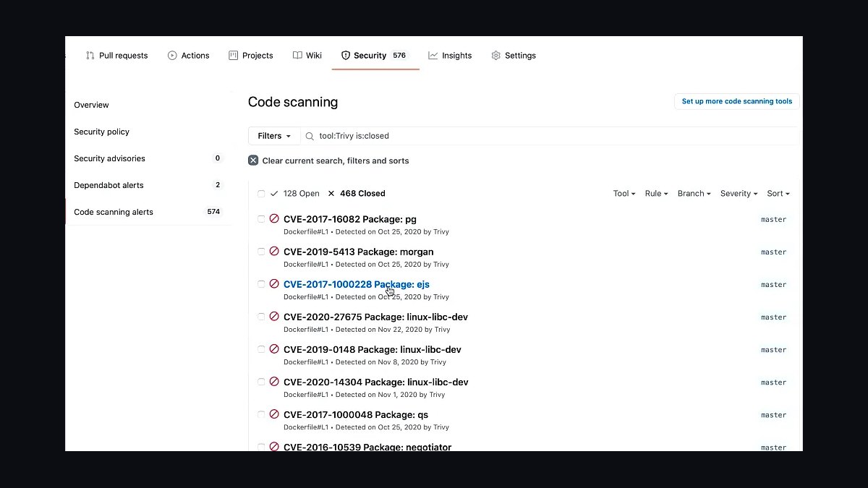Screen dimensions: 868x488
Task: Switch to the Actions tab
Action: 189,56
